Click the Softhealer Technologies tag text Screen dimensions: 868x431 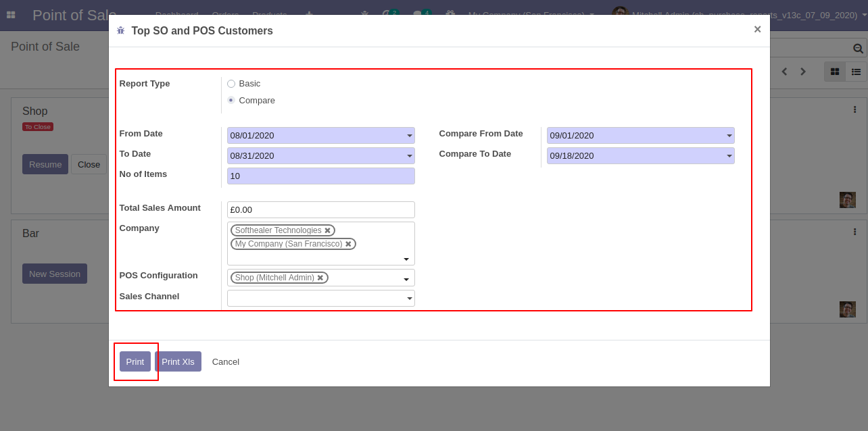(279, 230)
